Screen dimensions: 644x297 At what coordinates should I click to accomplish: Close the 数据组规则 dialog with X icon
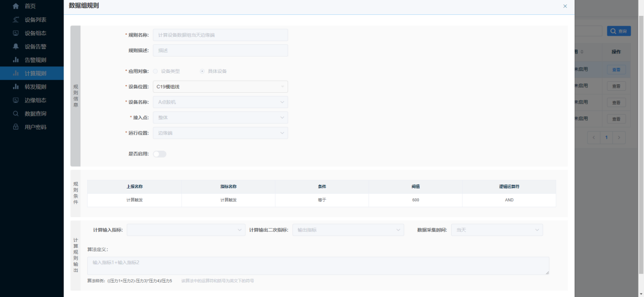pos(565,6)
